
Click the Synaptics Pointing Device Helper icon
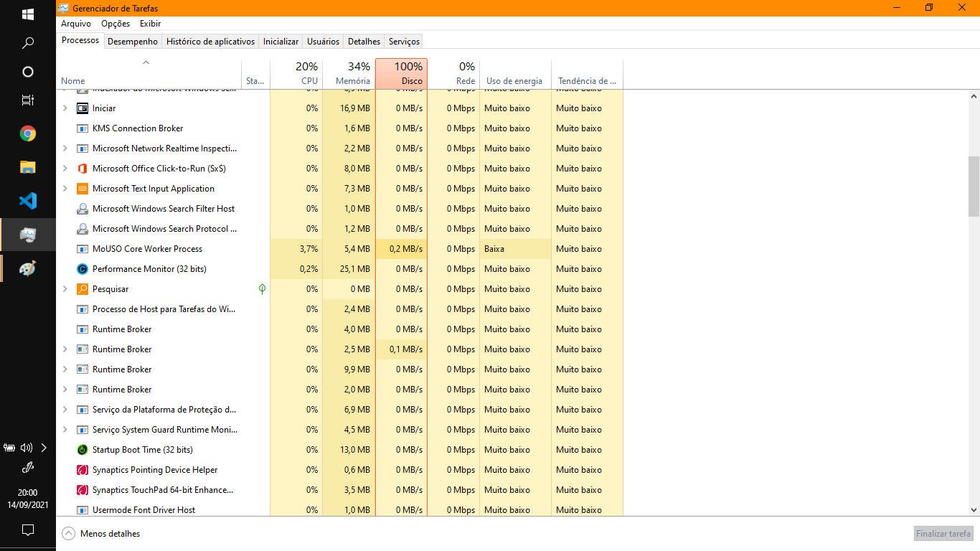tap(82, 470)
